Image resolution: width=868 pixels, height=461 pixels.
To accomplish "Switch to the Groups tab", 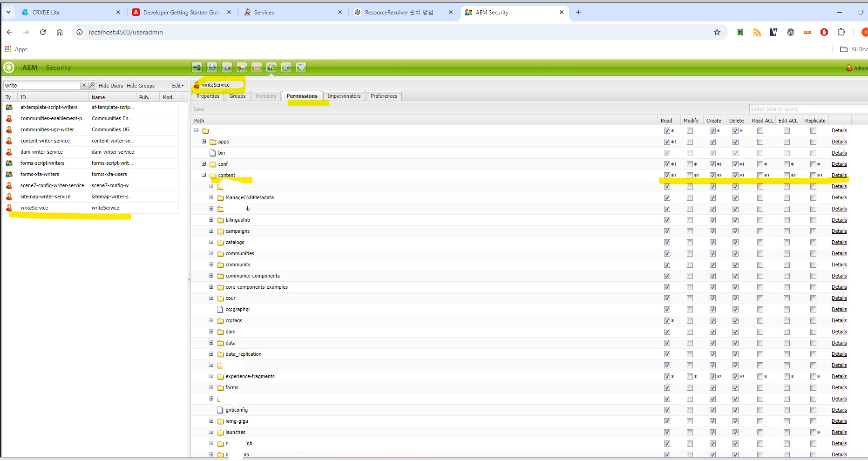I will pyautogui.click(x=237, y=96).
